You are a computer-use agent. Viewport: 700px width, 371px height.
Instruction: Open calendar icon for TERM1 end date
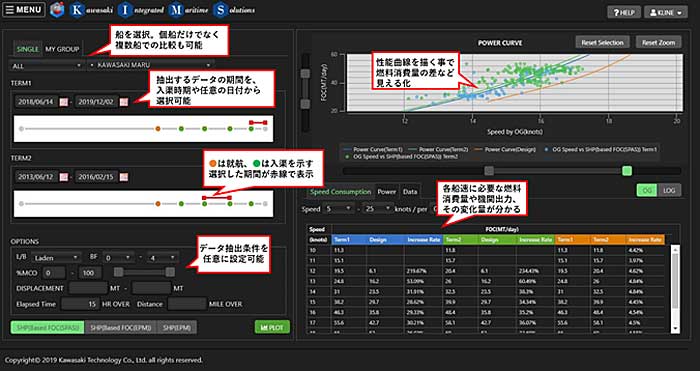124,102
